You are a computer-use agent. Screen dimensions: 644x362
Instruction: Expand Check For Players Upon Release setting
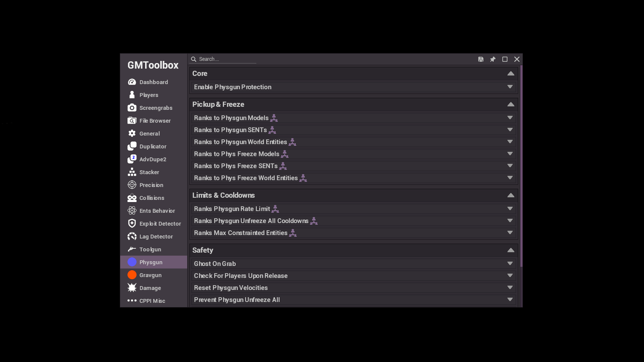click(510, 276)
